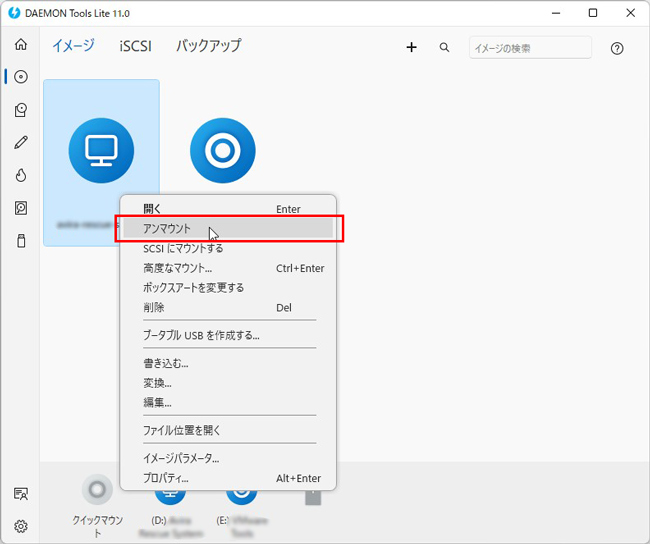Choose 開く in the context menu
The height and width of the screenshot is (544, 650).
coord(228,209)
